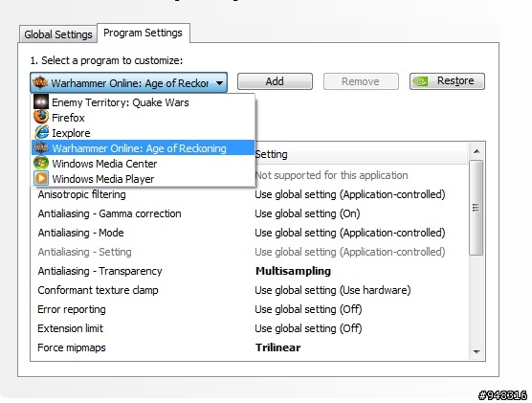532x403 pixels.
Task: Select Windows Media Player in list
Action: click(x=143, y=179)
